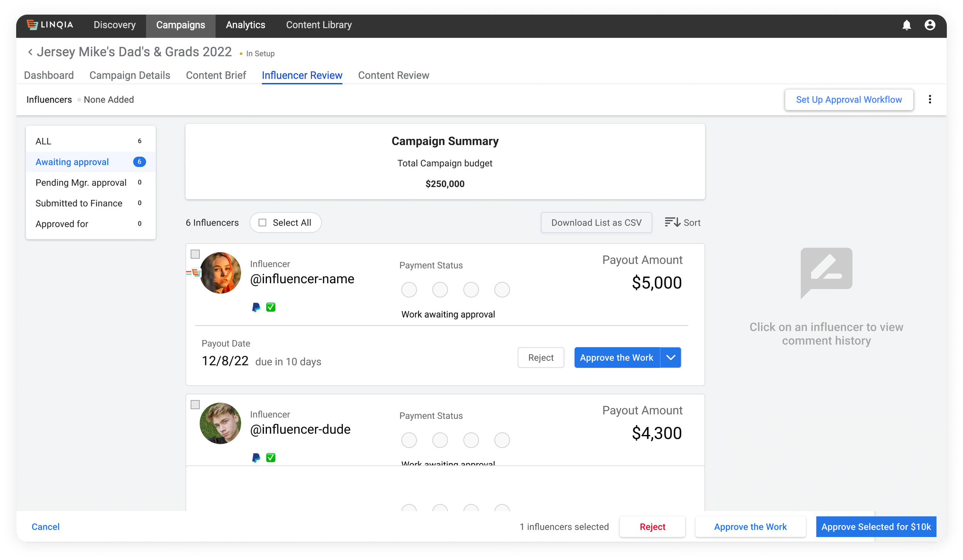Click the Sort icon
Screen dimensions: 963x560
(x=673, y=222)
